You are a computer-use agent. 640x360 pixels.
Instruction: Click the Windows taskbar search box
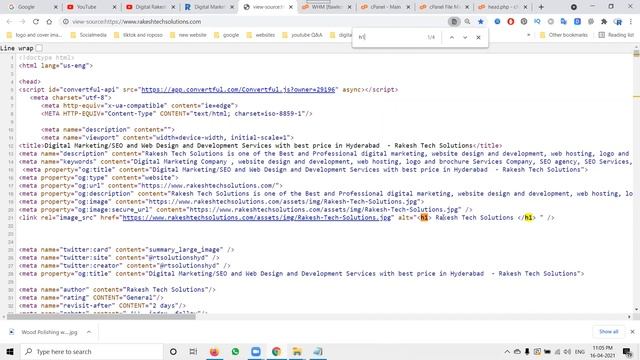point(92,351)
